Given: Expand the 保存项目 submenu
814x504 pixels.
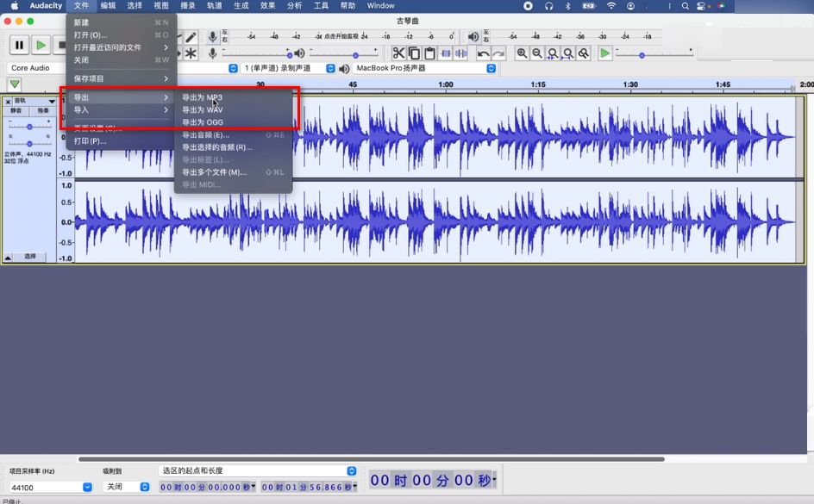Looking at the screenshot, I should (x=122, y=78).
